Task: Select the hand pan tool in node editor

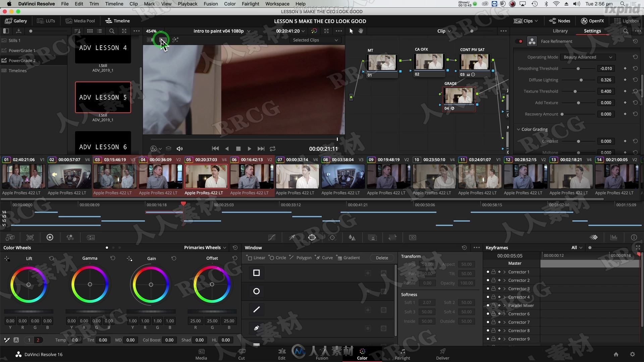Action: tap(361, 31)
